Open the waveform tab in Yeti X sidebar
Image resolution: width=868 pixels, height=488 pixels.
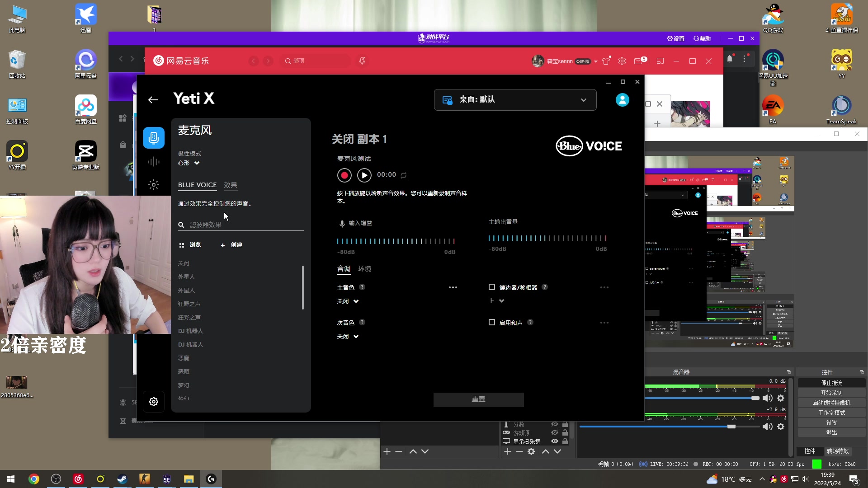coord(154,162)
